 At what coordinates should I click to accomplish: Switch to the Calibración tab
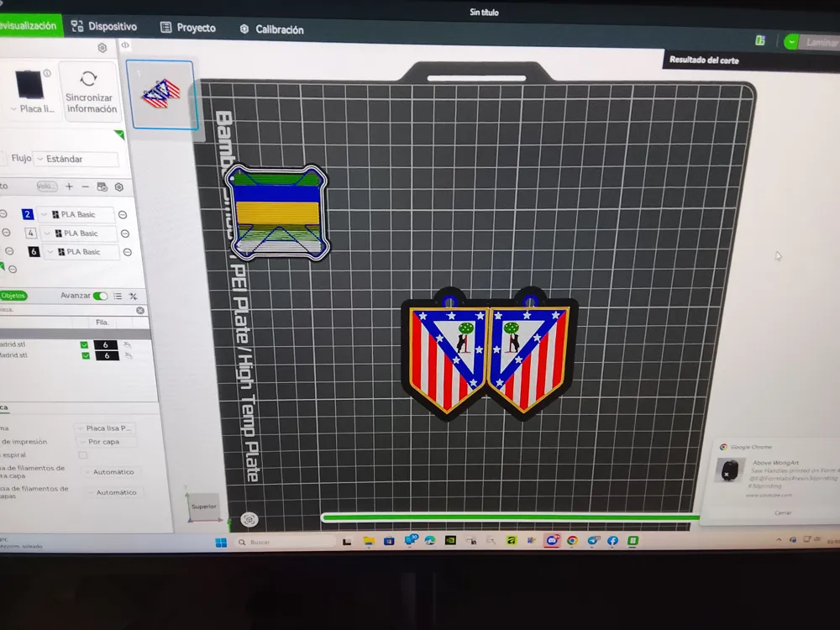pyautogui.click(x=271, y=29)
